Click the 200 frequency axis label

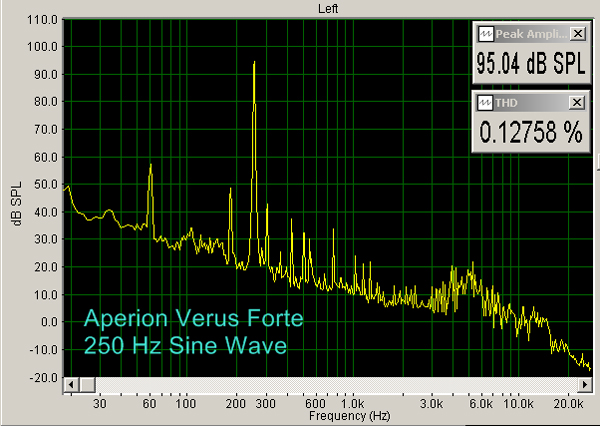[236, 403]
